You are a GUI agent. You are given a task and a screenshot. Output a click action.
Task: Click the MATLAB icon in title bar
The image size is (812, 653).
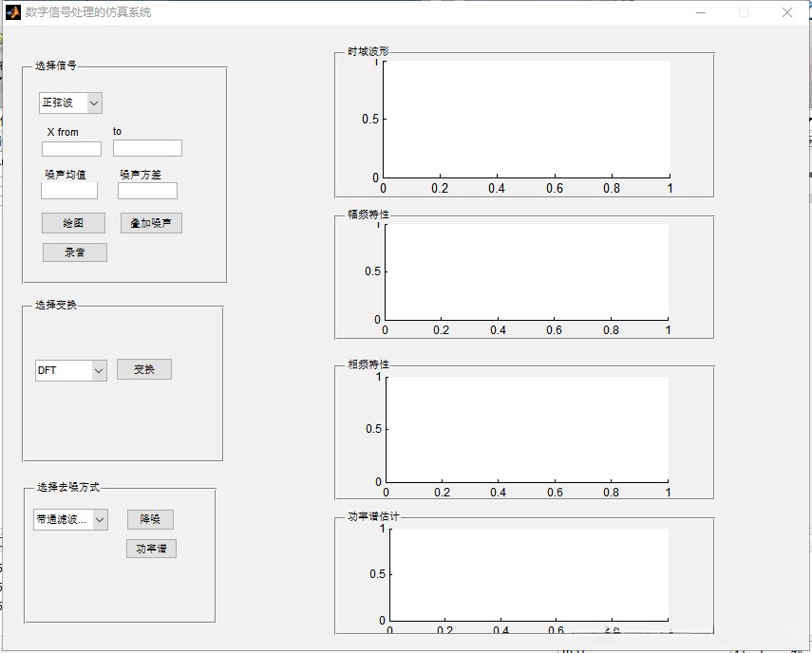click(13, 12)
